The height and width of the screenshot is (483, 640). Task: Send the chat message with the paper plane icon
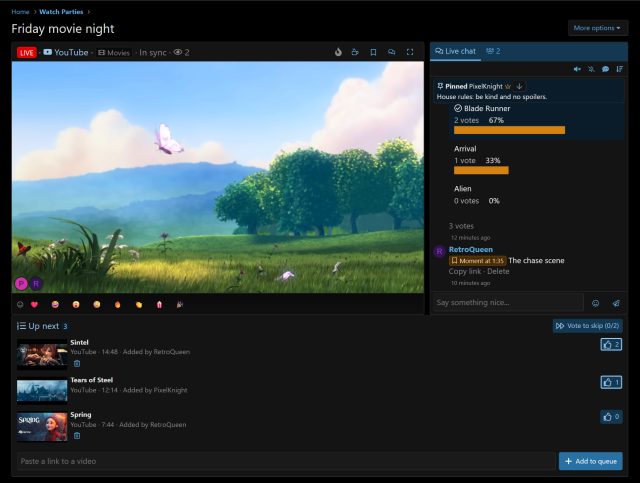(616, 303)
